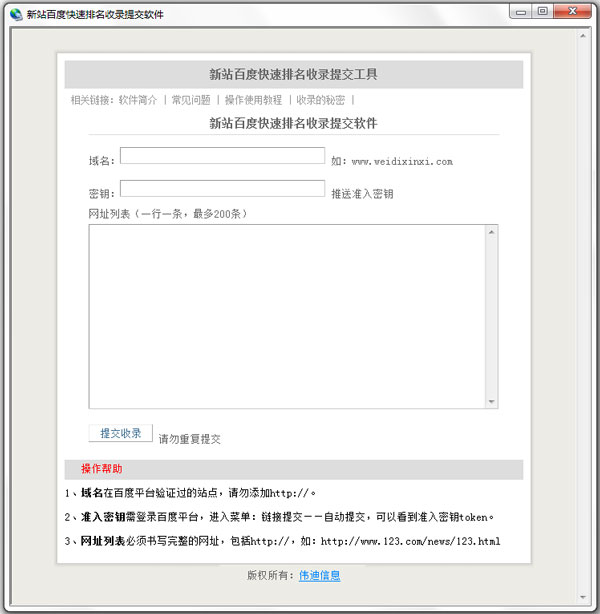This screenshot has height=614, width=600.
Task: Click the URL list scrollbar up arrow
Action: click(492, 232)
